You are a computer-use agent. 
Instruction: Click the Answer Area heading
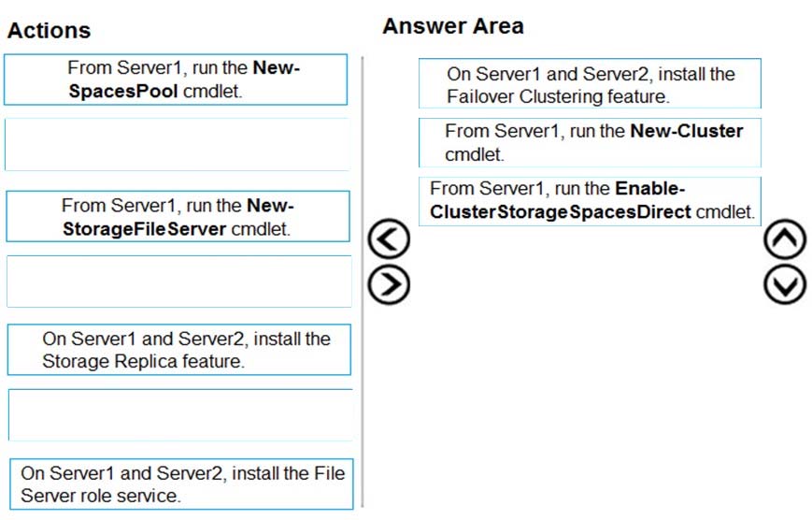pos(453,26)
